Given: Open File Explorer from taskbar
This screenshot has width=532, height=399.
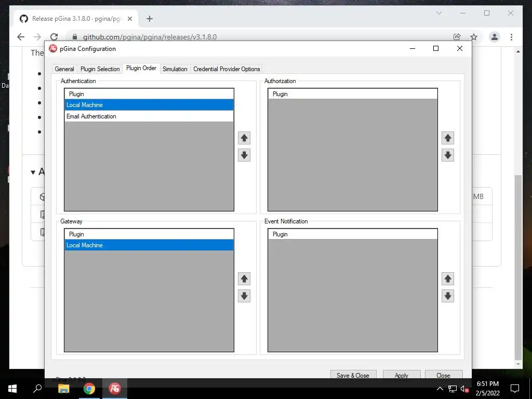Looking at the screenshot, I should coord(63,389).
